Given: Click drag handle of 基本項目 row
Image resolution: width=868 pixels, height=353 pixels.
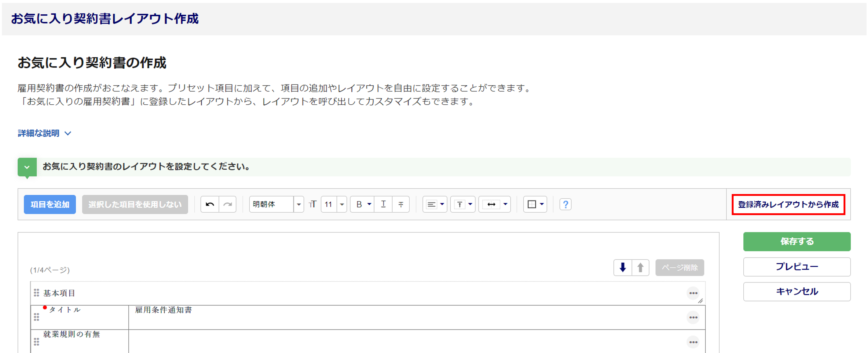Looking at the screenshot, I should (x=36, y=293).
